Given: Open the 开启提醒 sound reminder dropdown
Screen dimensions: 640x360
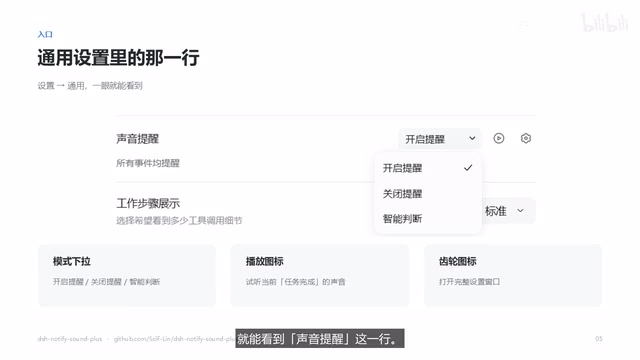Looking at the screenshot, I should click(x=440, y=139).
